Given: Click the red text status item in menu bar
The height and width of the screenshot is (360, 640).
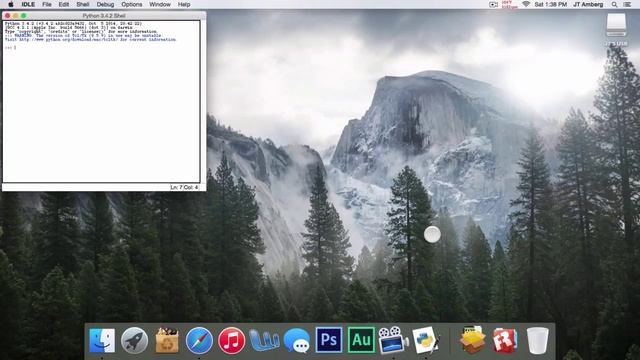Looking at the screenshot, I should point(509,4).
